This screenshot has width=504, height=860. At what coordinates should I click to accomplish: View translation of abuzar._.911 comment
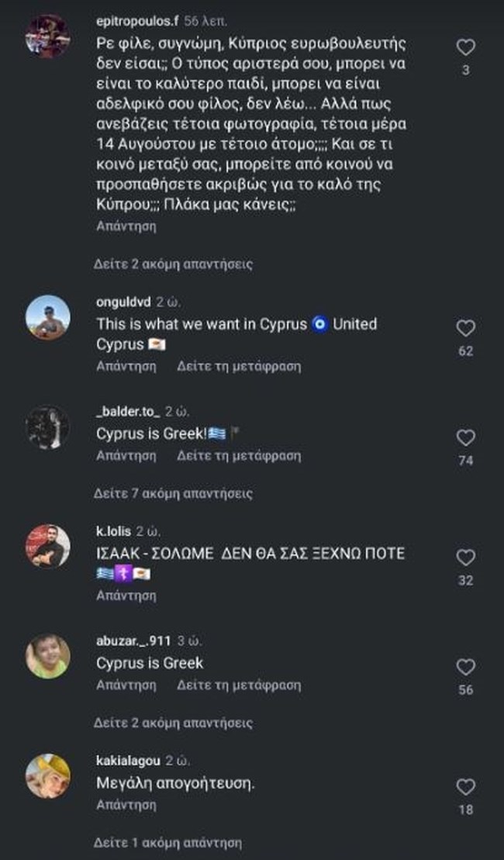[x=239, y=686]
